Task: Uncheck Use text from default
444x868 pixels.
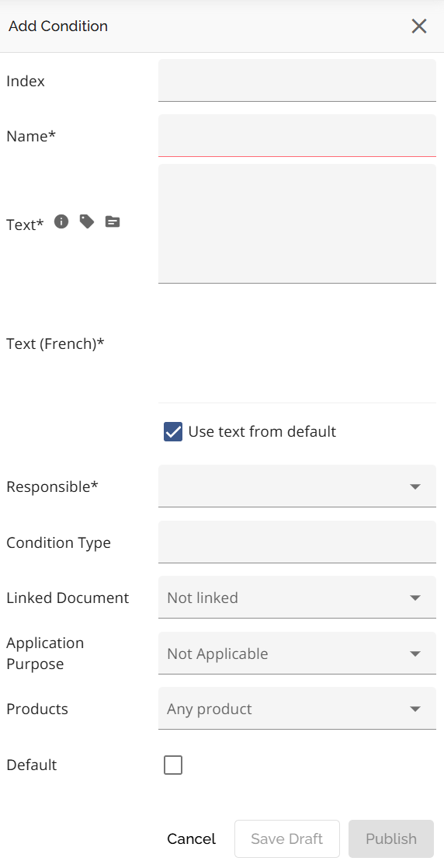Action: pyautogui.click(x=173, y=432)
